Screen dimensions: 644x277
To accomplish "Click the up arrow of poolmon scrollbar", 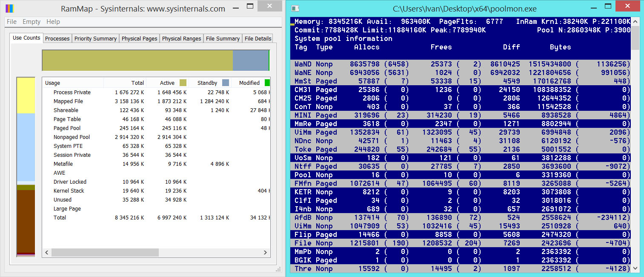I will tap(635, 21).
